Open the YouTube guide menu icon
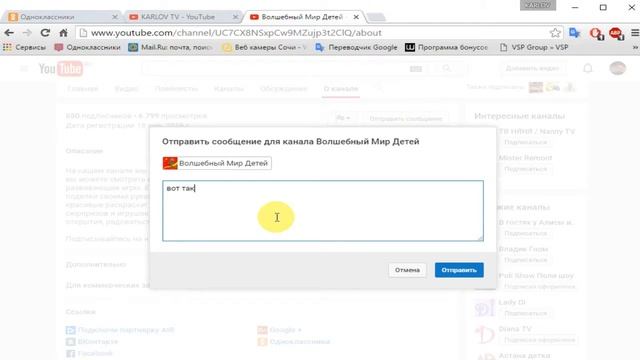Image resolution: width=640 pixels, height=360 pixels. pos(24,69)
